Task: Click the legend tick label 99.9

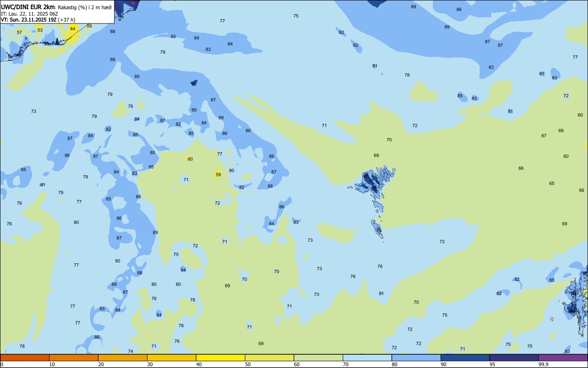Action: coord(543,364)
